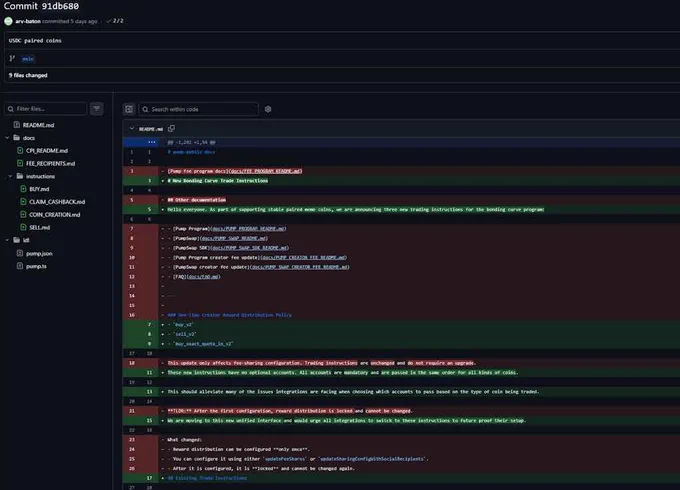Collapse the README.md diff with chevron
This screenshot has width=680, height=490.
(132, 129)
